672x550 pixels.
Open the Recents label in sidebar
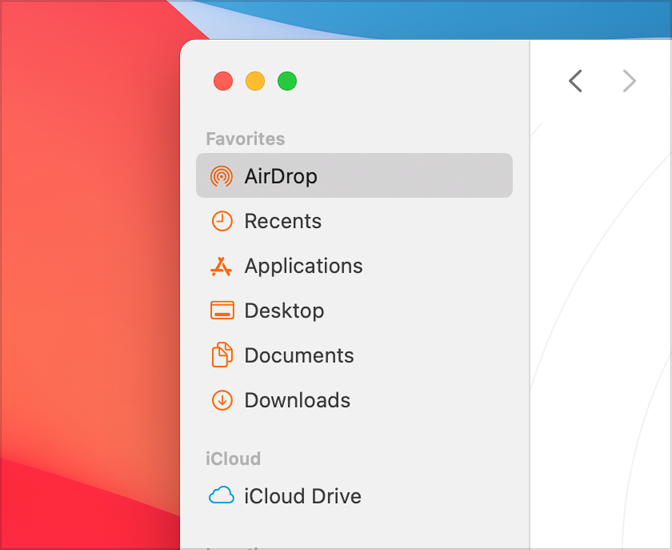[283, 221]
